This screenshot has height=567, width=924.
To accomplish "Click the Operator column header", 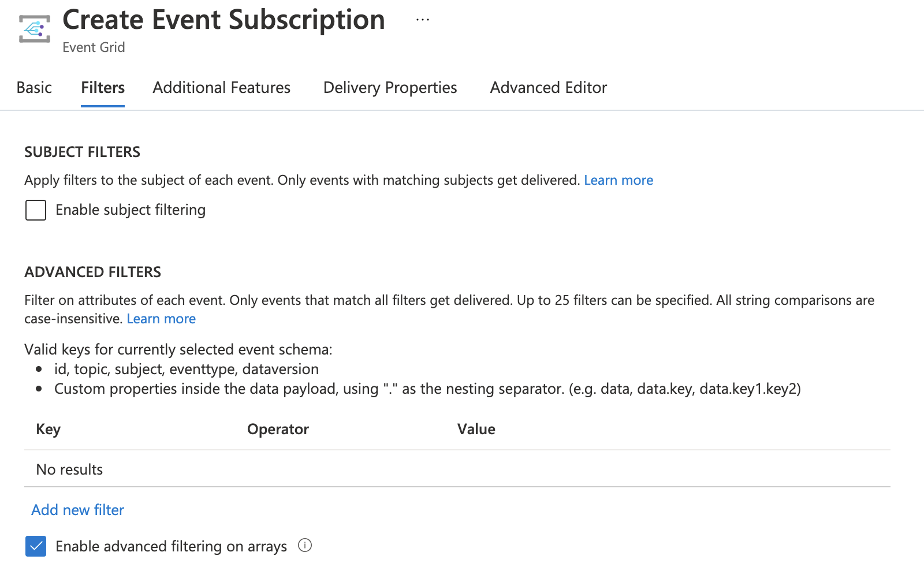I will pyautogui.click(x=278, y=429).
